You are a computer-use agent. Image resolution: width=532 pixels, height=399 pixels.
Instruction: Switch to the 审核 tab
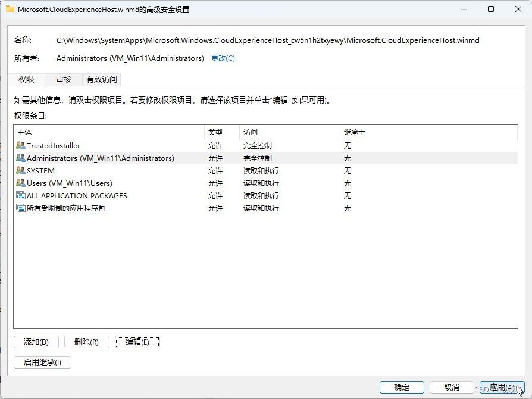[64, 79]
